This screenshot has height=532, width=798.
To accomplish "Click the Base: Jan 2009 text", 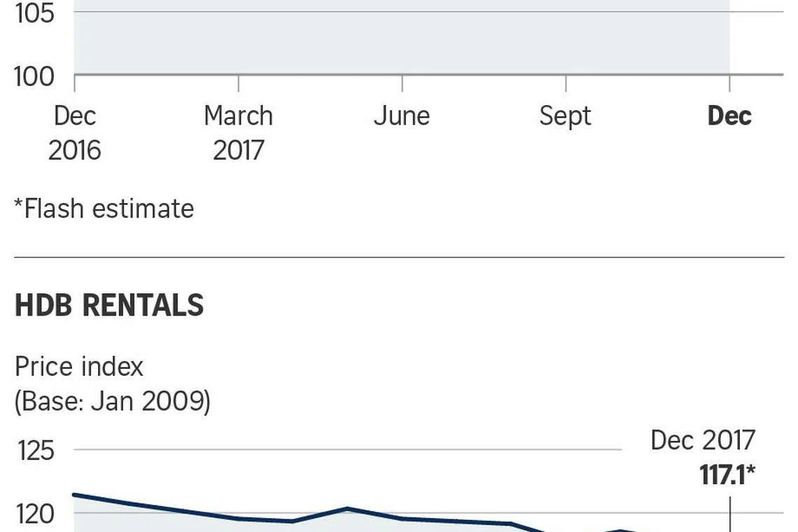I will point(112,402).
